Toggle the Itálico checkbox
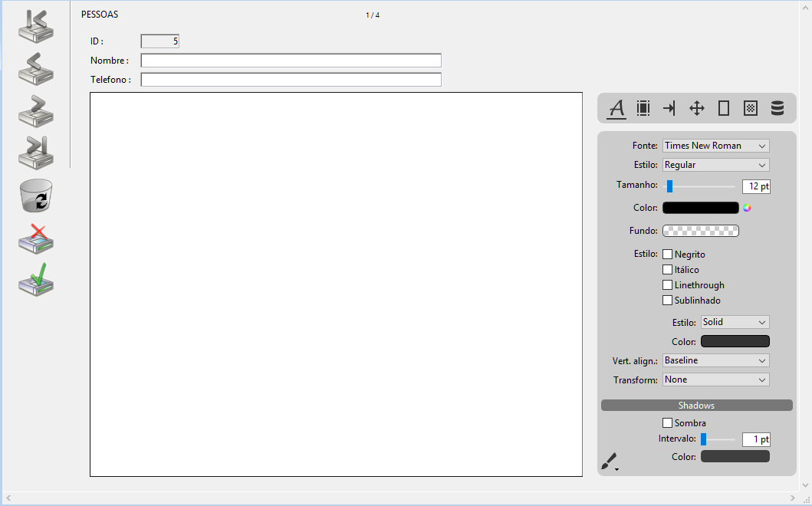 tap(668, 270)
